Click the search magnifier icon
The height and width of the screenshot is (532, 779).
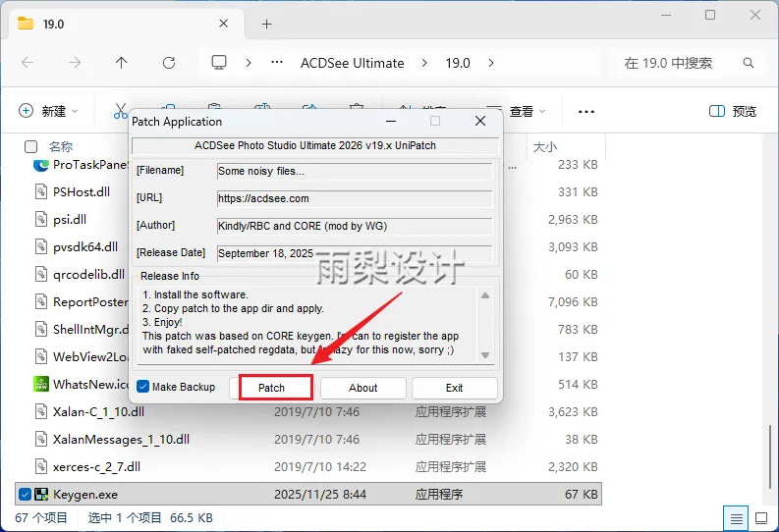[x=749, y=63]
